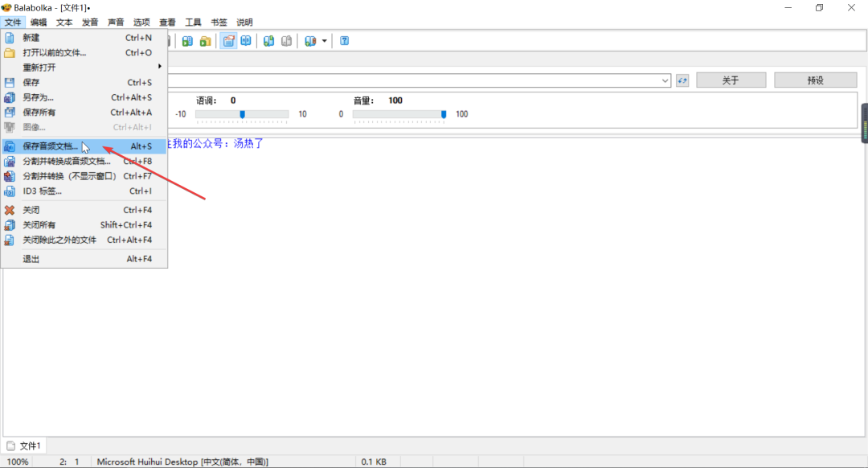
Task: Select 关闭除此之外的文件 menu item
Action: 84,240
